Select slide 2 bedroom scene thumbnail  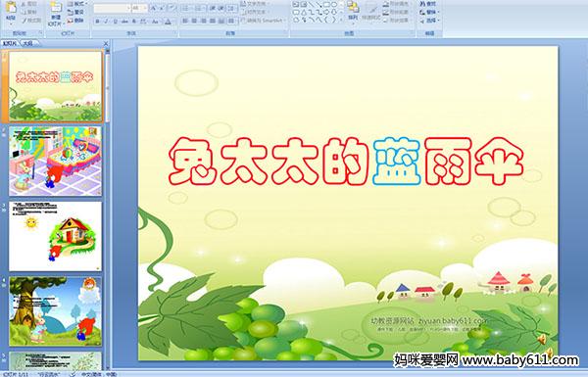click(x=55, y=162)
